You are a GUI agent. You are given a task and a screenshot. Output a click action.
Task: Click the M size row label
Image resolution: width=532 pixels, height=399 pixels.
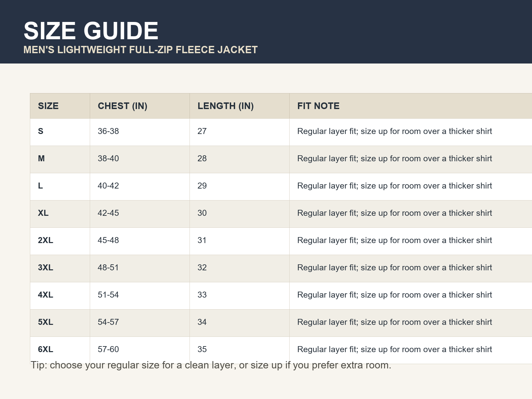[x=41, y=158]
